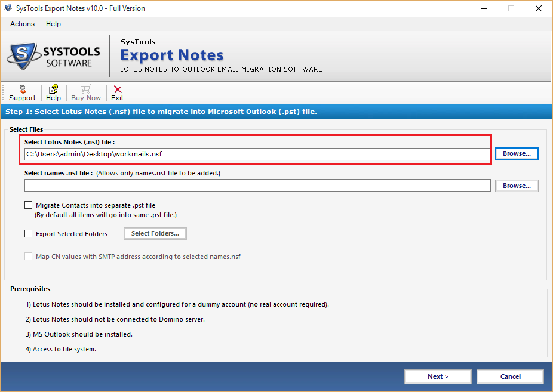Click the empty names.nsf file path field

pyautogui.click(x=257, y=185)
